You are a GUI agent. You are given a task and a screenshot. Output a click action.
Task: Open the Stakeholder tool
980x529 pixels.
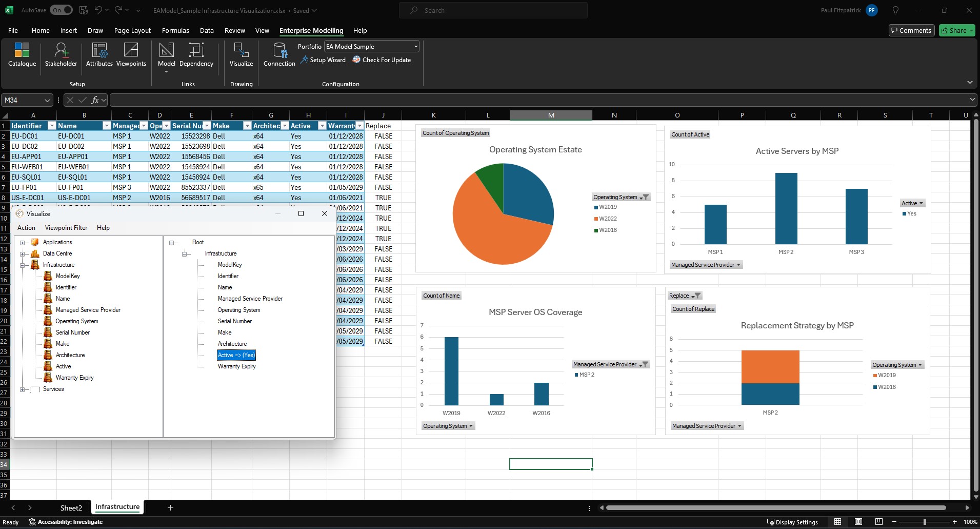point(61,55)
